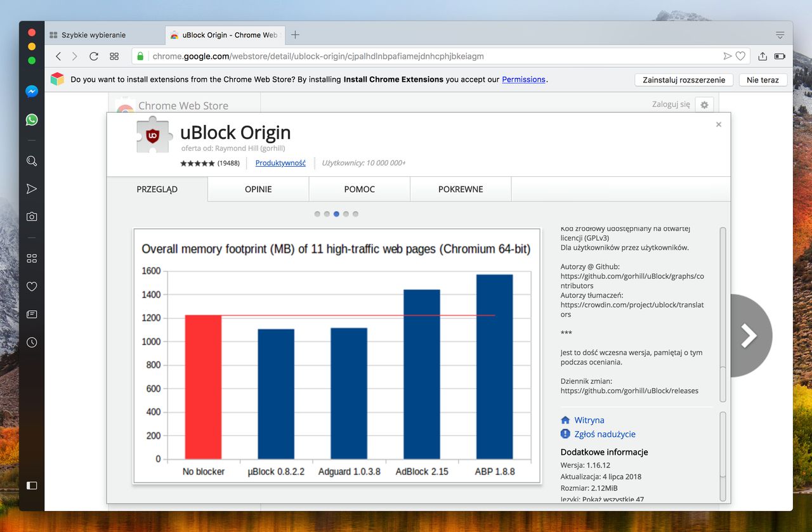Open WhatsApp in the Opera sidebar
This screenshot has height=532, width=812.
click(x=32, y=120)
